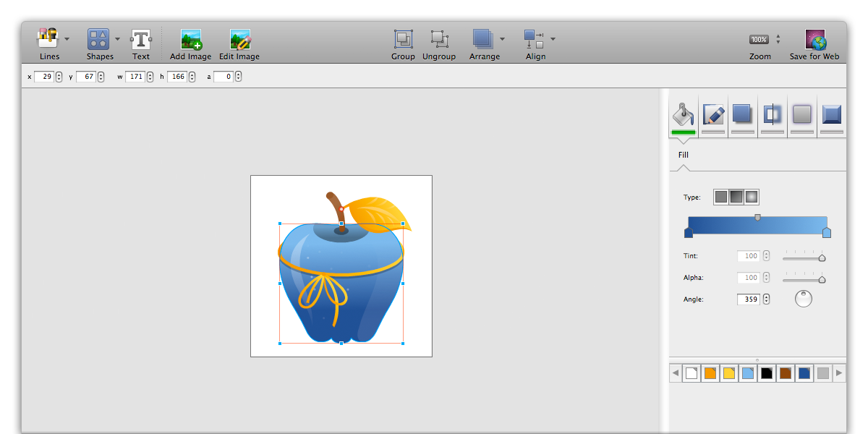Click the Angle value input field

point(748,299)
